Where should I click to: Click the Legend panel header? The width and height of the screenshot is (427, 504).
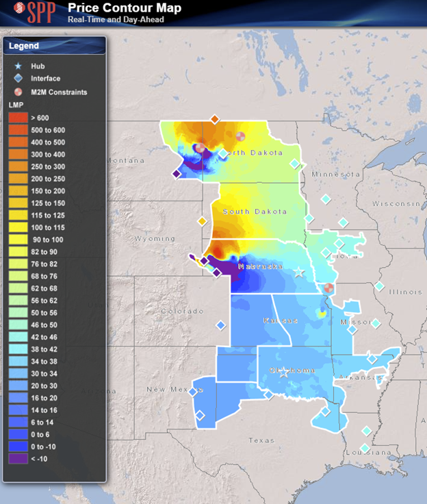pyautogui.click(x=55, y=46)
